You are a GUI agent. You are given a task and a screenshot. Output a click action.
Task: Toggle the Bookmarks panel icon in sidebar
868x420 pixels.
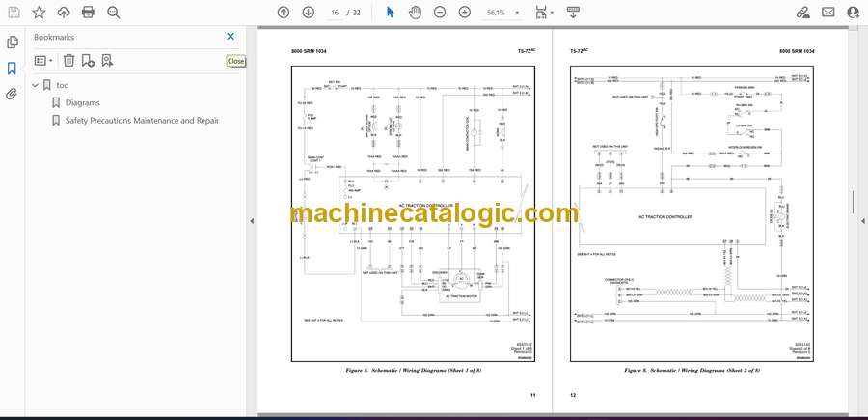click(12, 69)
